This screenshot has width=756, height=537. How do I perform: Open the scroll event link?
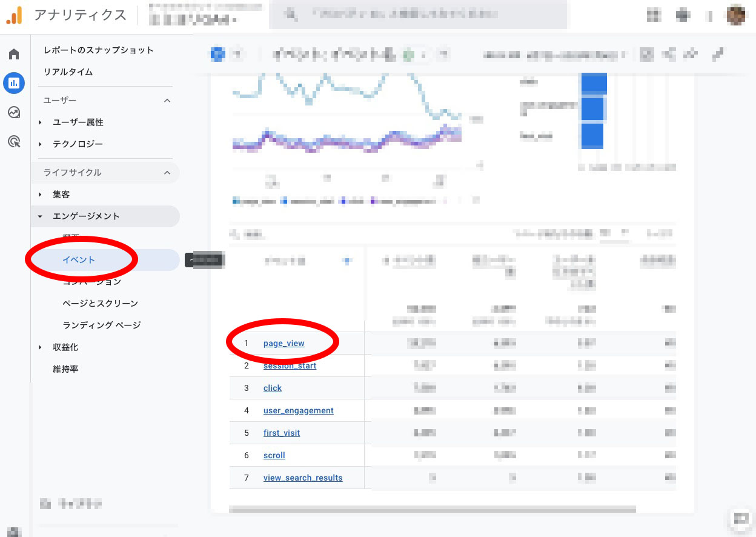coord(274,456)
